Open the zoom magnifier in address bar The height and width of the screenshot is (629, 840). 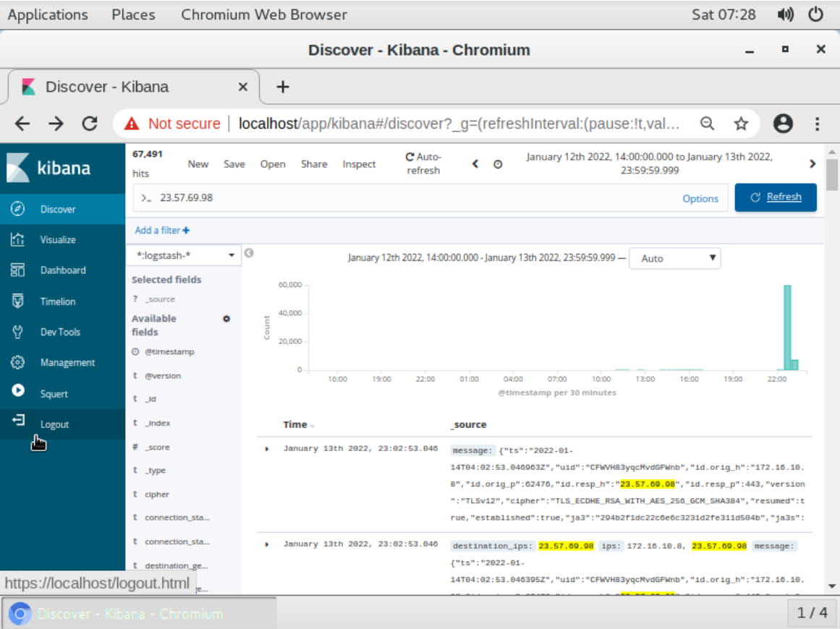(x=707, y=124)
